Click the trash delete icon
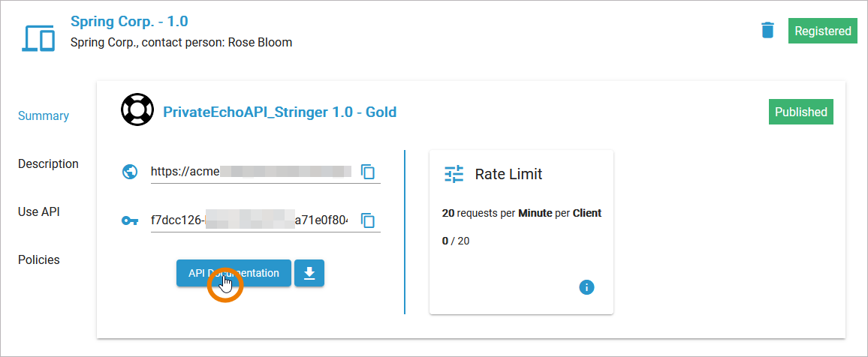This screenshot has height=357, width=868. pos(767,31)
